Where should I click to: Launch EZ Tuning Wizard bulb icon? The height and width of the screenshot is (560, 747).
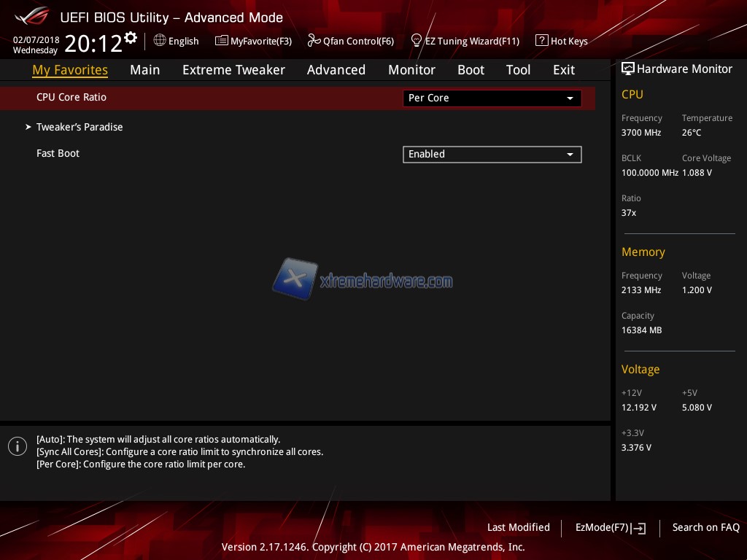coord(417,40)
